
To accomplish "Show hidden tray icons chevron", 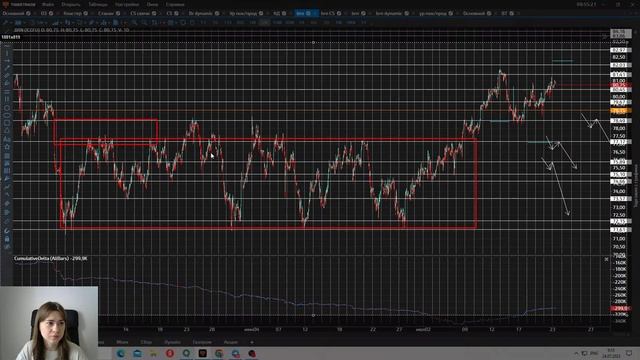I will [x=576, y=353].
